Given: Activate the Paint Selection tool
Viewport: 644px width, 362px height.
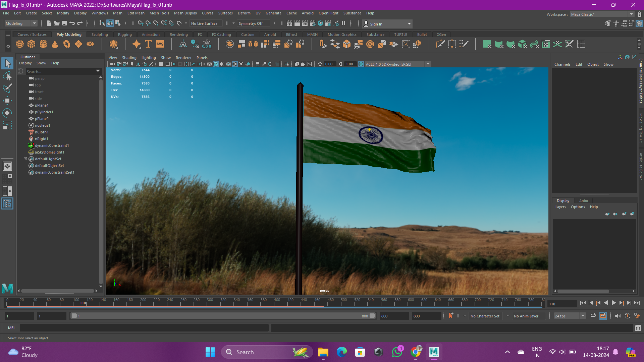Looking at the screenshot, I should [7, 88].
